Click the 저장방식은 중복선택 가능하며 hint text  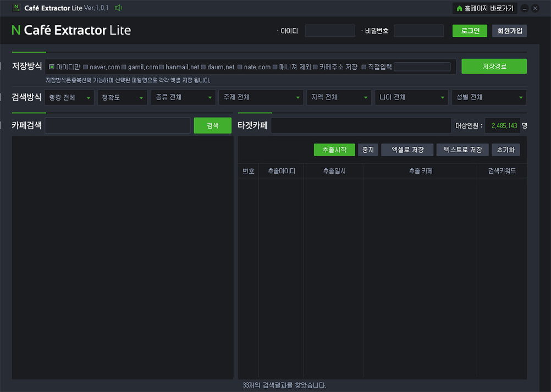click(x=128, y=80)
